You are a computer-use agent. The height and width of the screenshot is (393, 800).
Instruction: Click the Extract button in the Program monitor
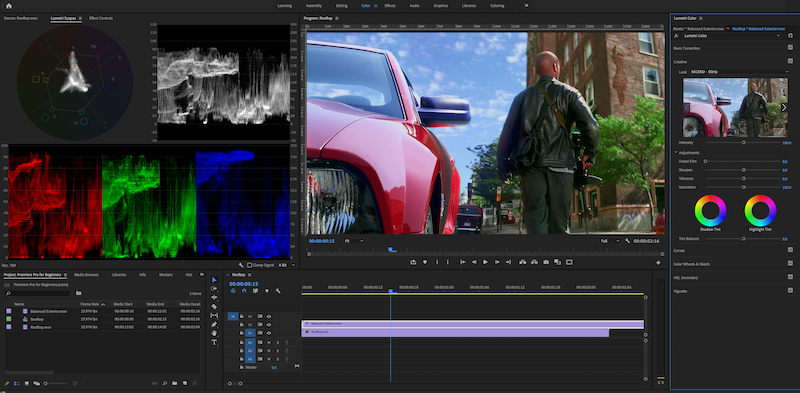point(534,262)
